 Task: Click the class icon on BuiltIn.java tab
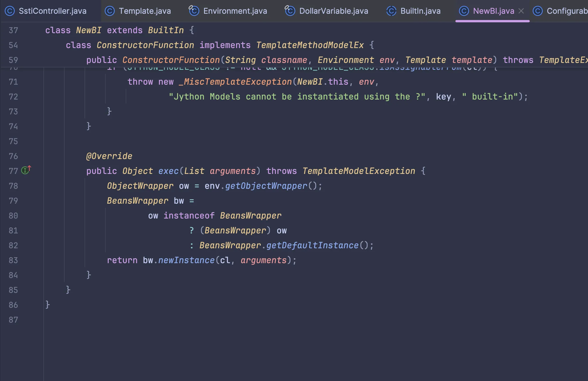point(391,11)
